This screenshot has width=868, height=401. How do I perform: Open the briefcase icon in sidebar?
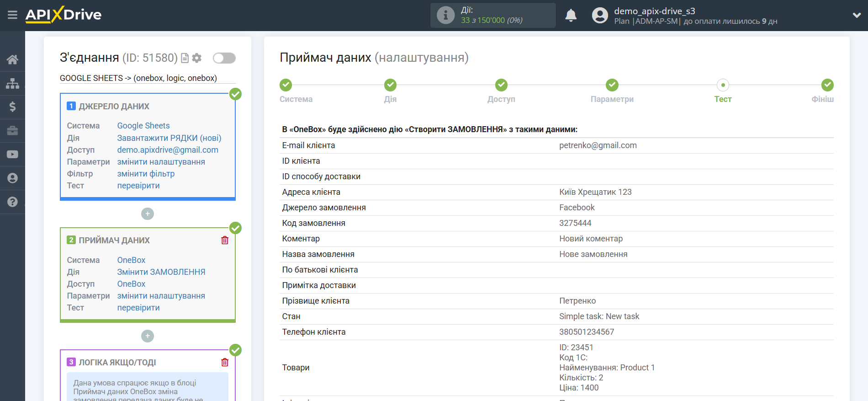point(12,131)
